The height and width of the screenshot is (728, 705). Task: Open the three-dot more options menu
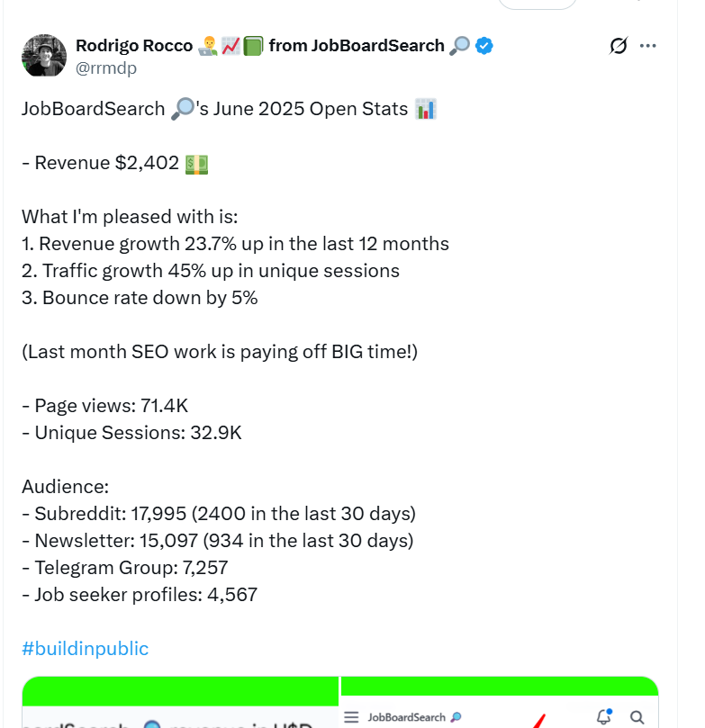pos(648,46)
